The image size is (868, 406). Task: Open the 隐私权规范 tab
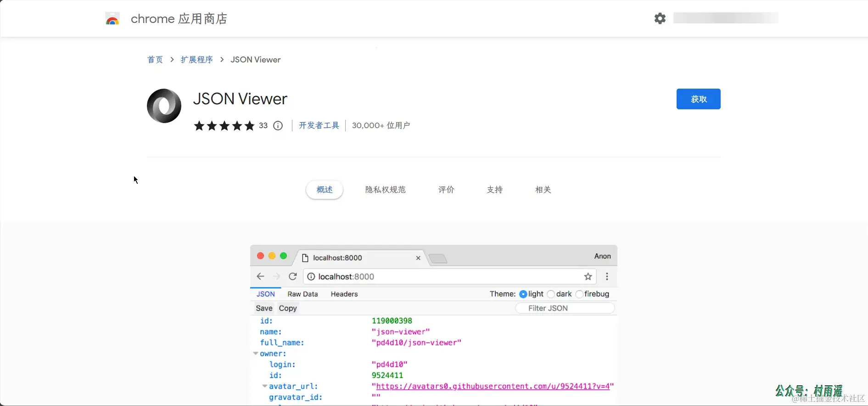(386, 190)
